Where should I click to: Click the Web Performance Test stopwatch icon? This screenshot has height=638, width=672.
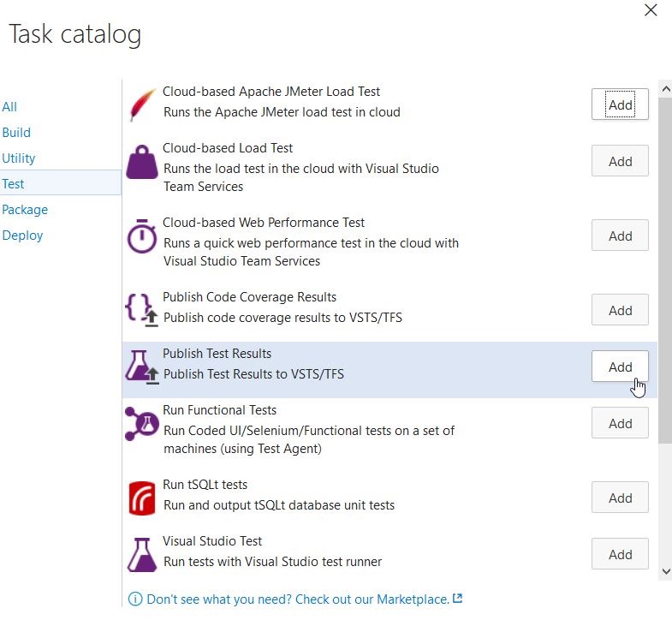142,236
